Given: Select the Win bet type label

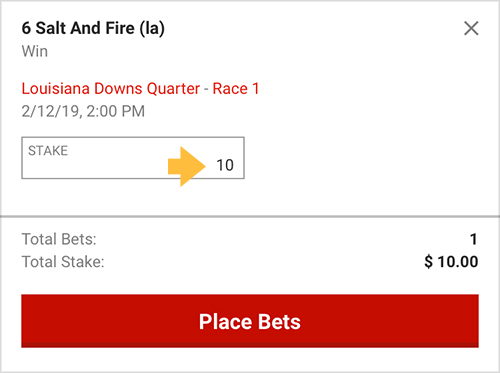Looking at the screenshot, I should [35, 52].
